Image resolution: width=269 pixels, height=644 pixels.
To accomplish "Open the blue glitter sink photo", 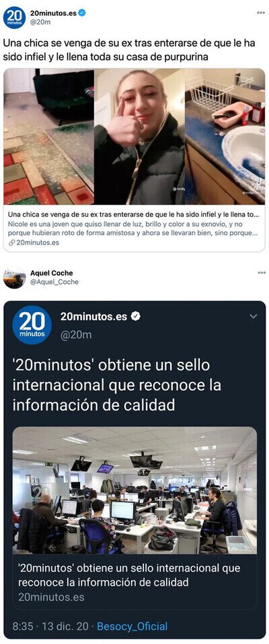I will pyautogui.click(x=225, y=137).
